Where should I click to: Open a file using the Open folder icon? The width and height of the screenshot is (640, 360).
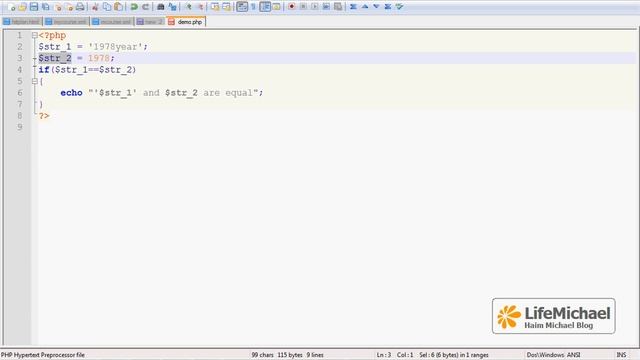click(22, 7)
